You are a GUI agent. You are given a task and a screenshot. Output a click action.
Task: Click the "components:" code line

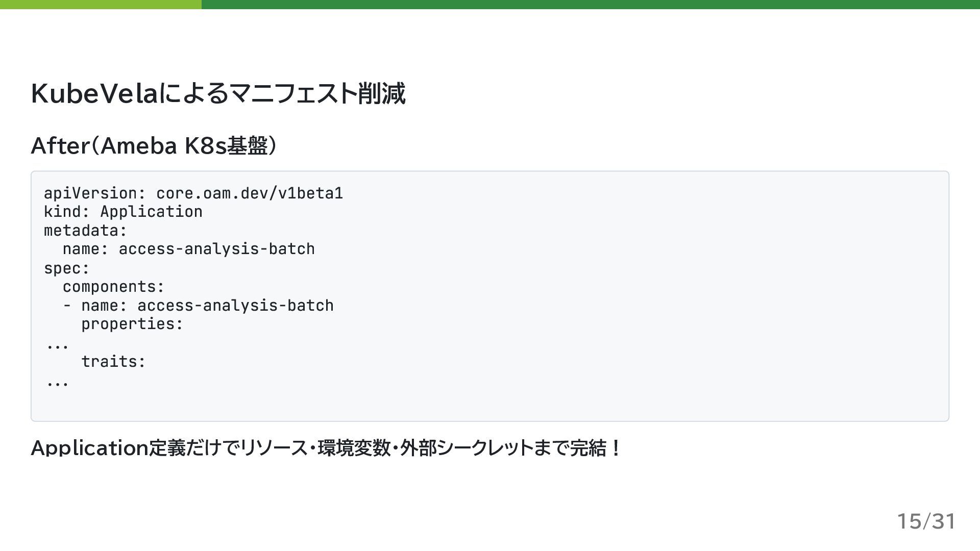pyautogui.click(x=113, y=287)
